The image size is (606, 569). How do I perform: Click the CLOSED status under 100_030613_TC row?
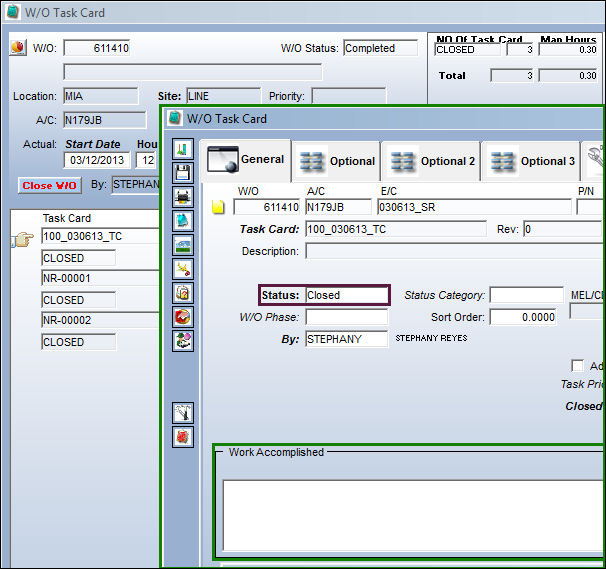pyautogui.click(x=78, y=258)
